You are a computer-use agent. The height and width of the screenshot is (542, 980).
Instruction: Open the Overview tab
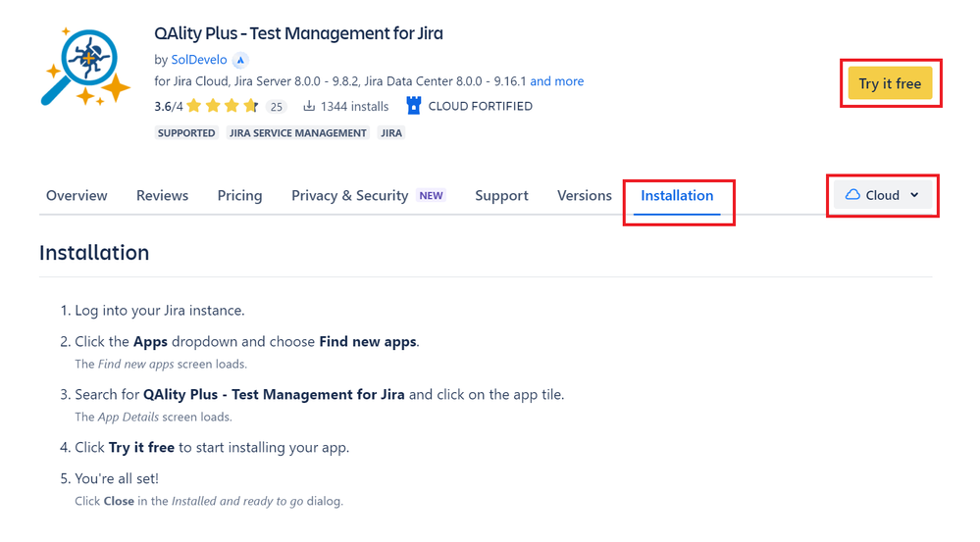click(77, 195)
